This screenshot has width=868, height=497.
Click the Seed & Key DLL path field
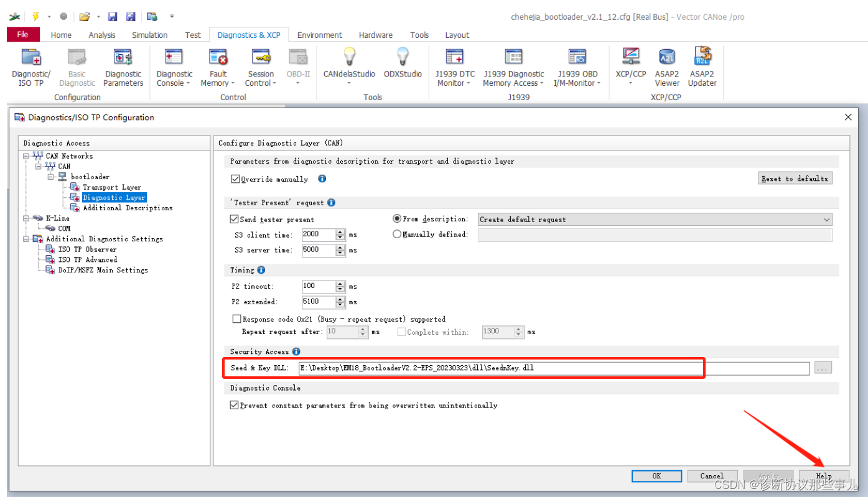pyautogui.click(x=554, y=368)
